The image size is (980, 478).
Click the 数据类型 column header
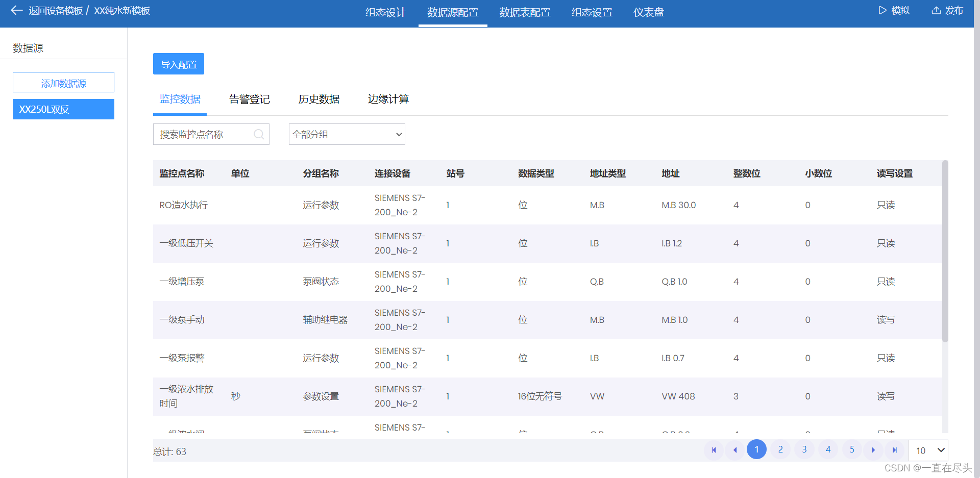point(536,173)
